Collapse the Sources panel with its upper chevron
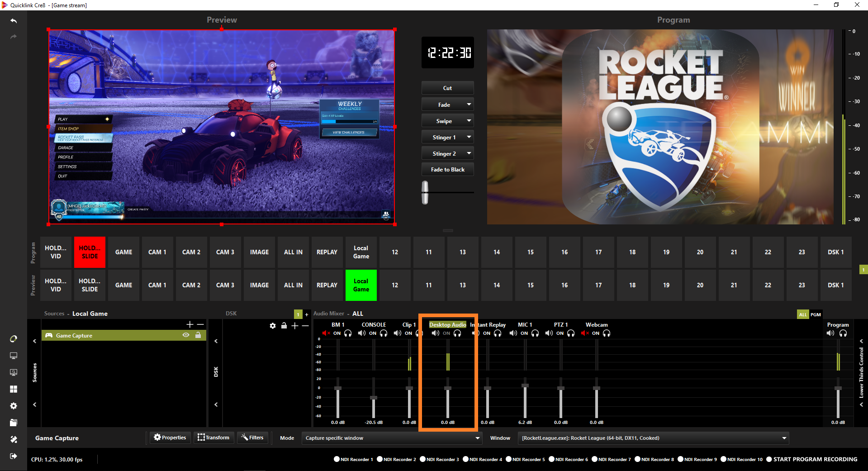This screenshot has width=868, height=471. tap(34, 341)
